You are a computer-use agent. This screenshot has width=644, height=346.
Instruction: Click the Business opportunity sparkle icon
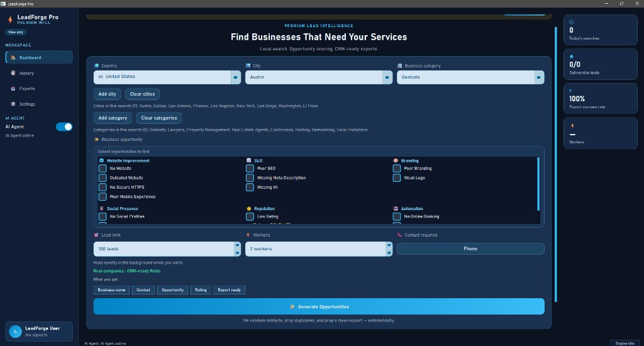point(96,139)
